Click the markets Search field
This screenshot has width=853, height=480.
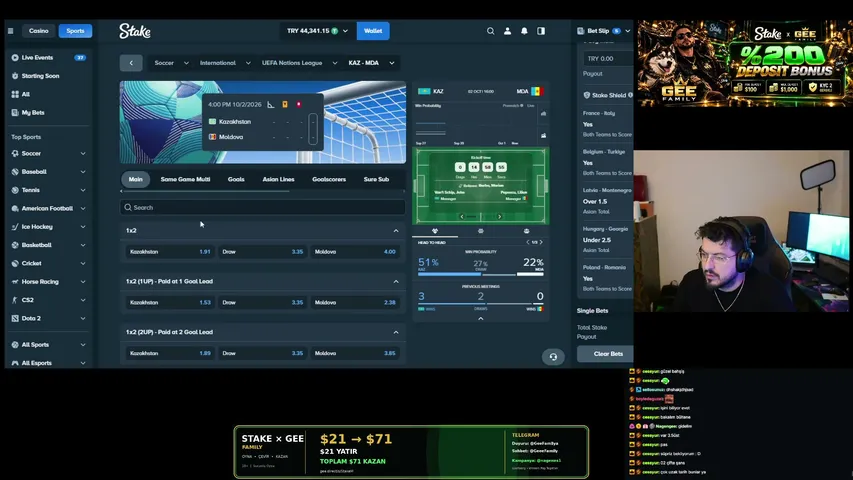263,207
